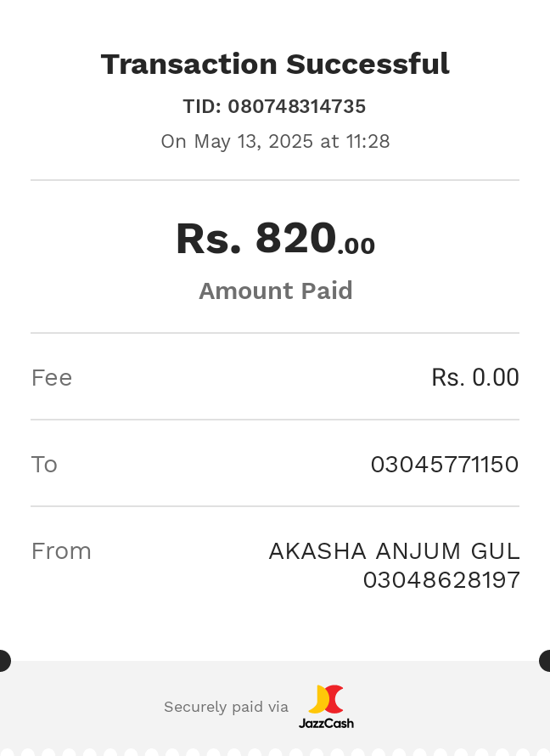This screenshot has height=756, width=550.
Task: Select recipient number 03045771150
Action: (x=445, y=465)
